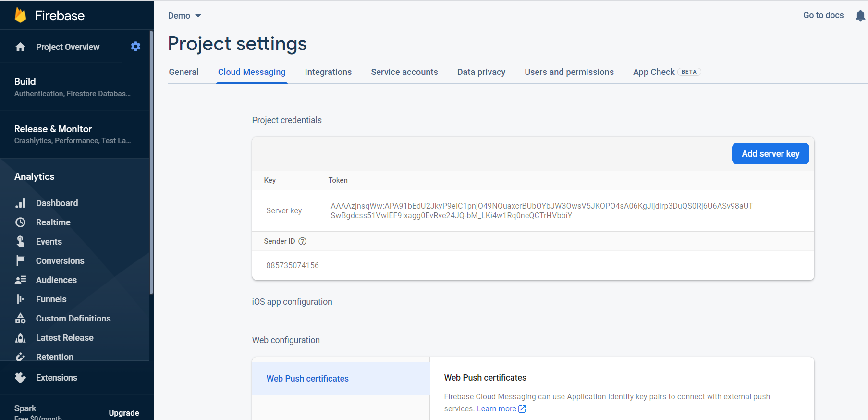Open Custom Definitions in the sidebar
Image resolution: width=868 pixels, height=420 pixels.
73,319
